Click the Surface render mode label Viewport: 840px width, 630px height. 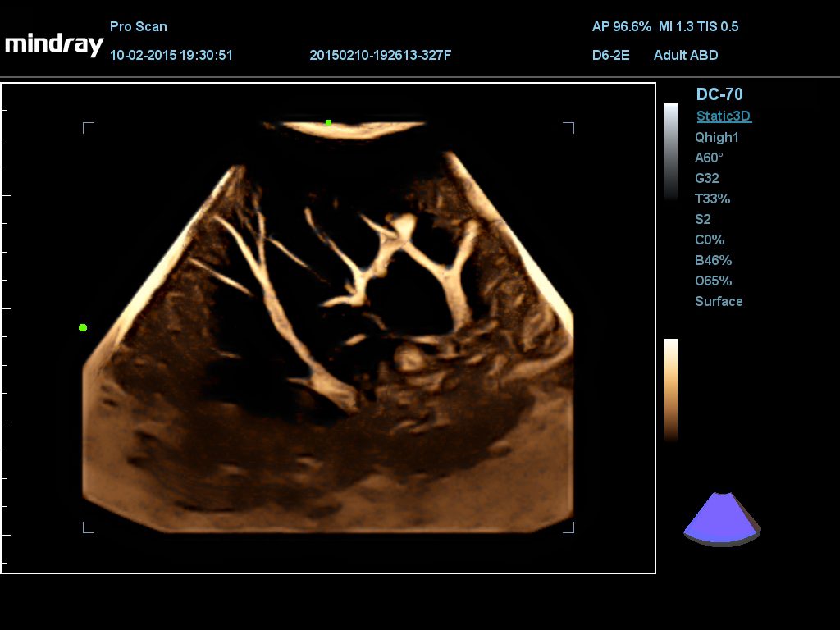[719, 301]
